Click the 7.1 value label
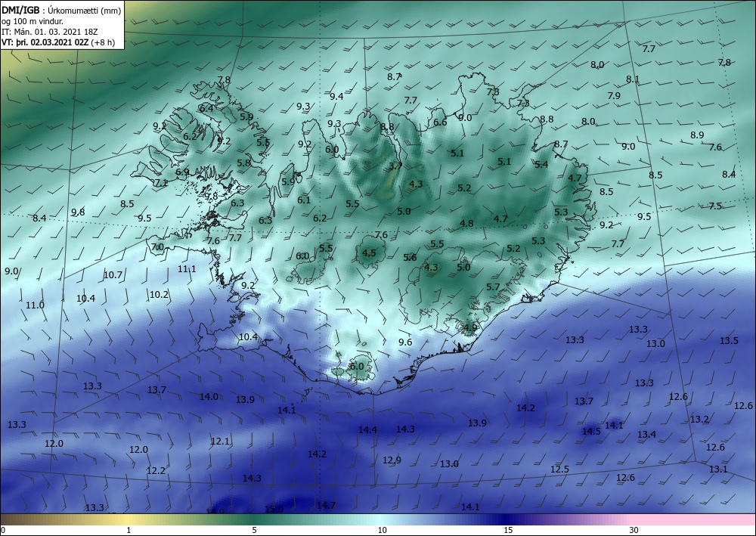 [x=160, y=183]
